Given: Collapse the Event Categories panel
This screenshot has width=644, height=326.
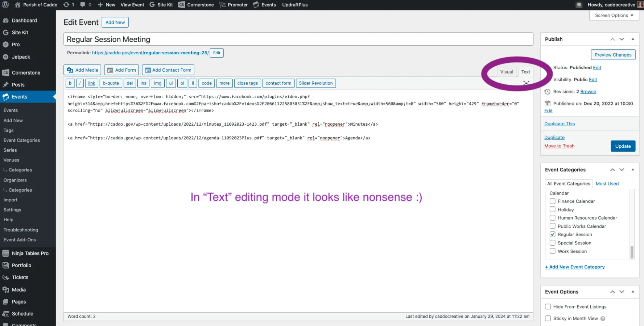Looking at the screenshot, I should pyautogui.click(x=633, y=170).
